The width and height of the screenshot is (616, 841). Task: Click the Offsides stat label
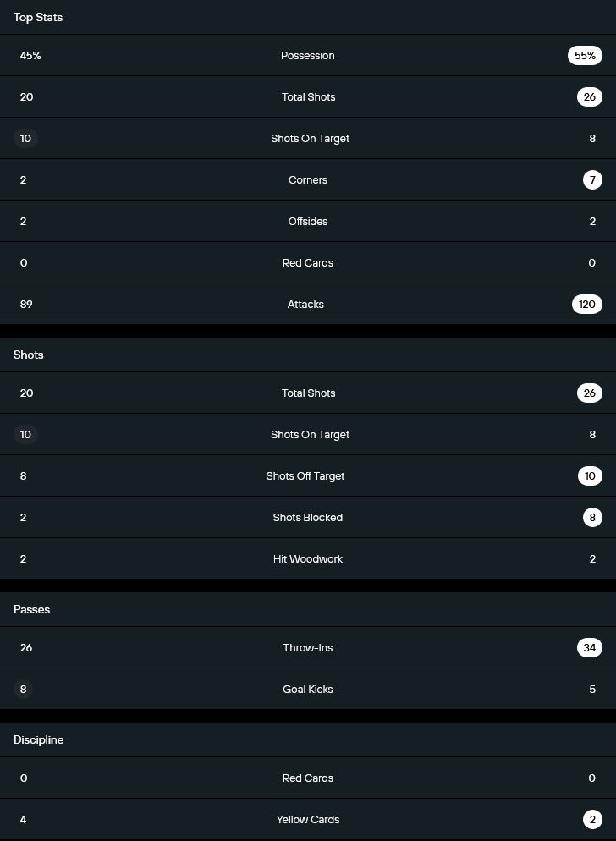(308, 222)
